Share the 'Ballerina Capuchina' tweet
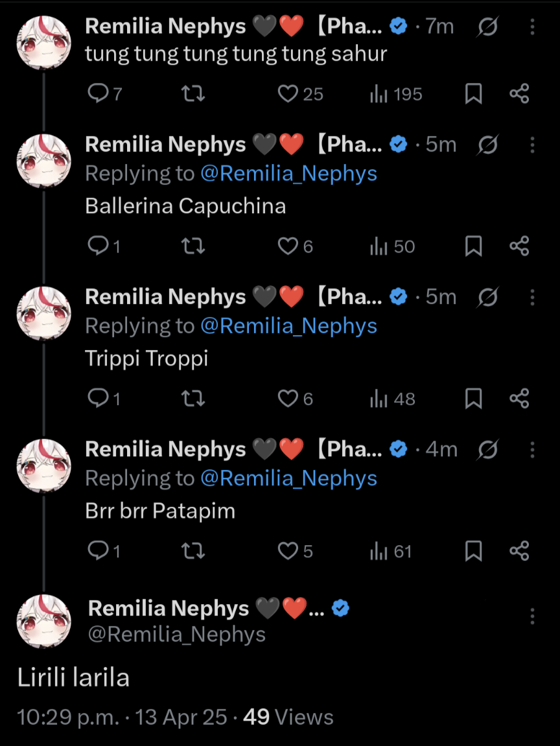Screen dimensions: 560x746 pos(519,247)
